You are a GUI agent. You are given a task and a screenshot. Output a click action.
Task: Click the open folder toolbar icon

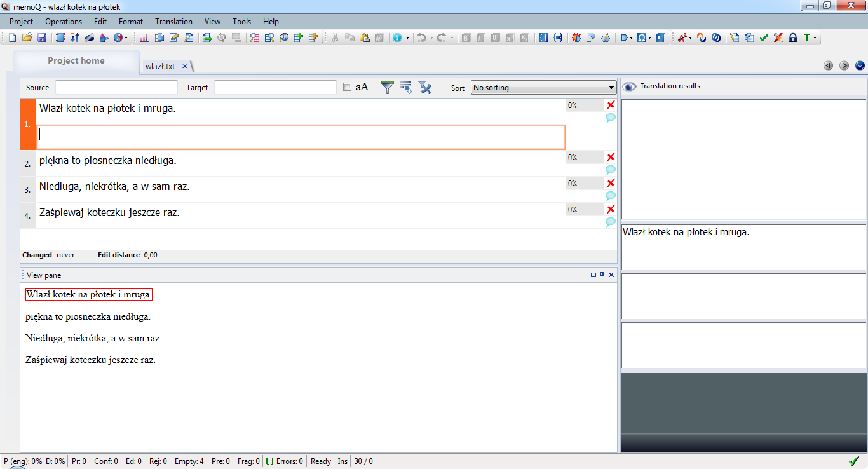pyautogui.click(x=27, y=37)
